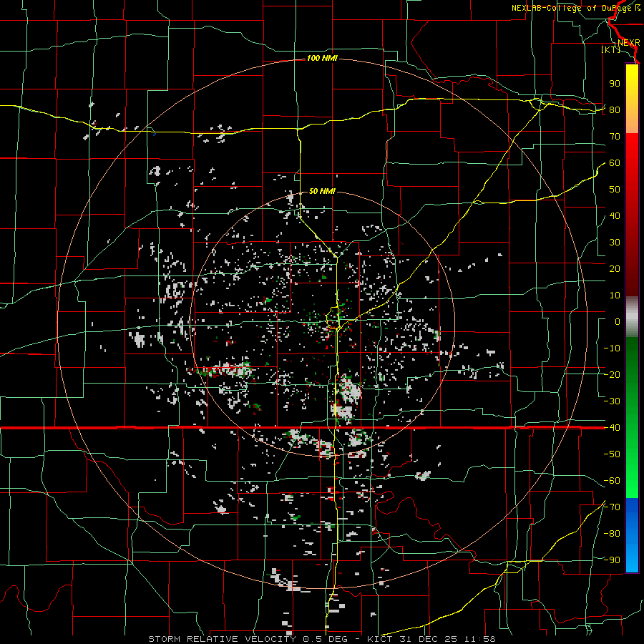644x644 pixels.
Task: Click the "-40" value on the velocity scale
Action: point(612,428)
